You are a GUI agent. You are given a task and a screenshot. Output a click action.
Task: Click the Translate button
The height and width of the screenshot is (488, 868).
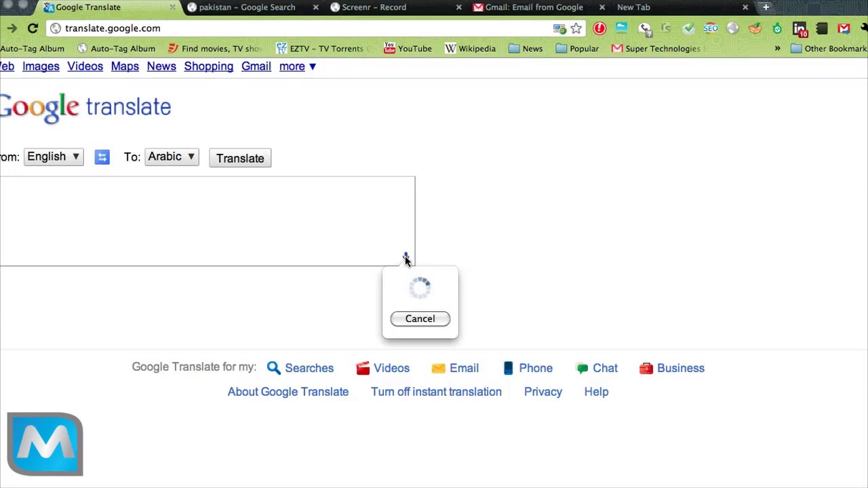240,158
